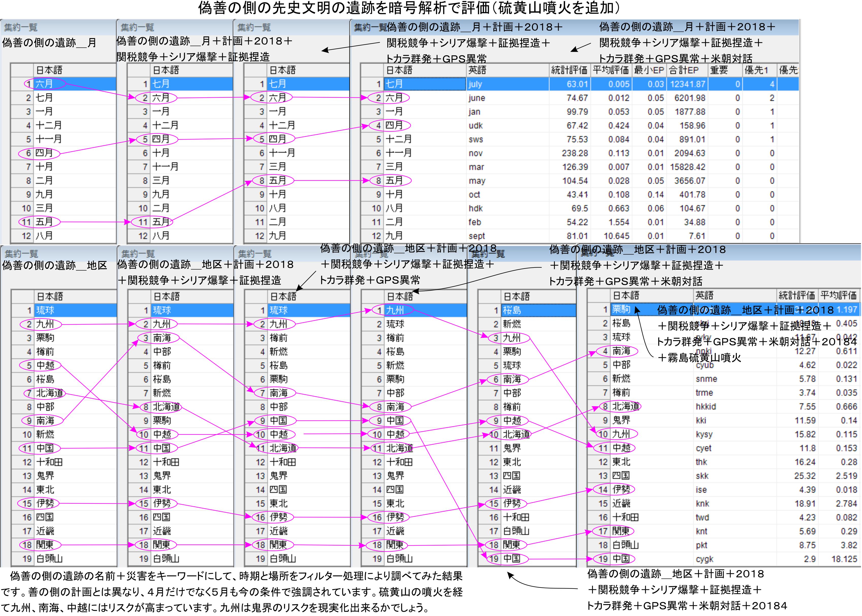Click the 優先1 column header
This screenshot has width=862, height=616.
(756, 70)
